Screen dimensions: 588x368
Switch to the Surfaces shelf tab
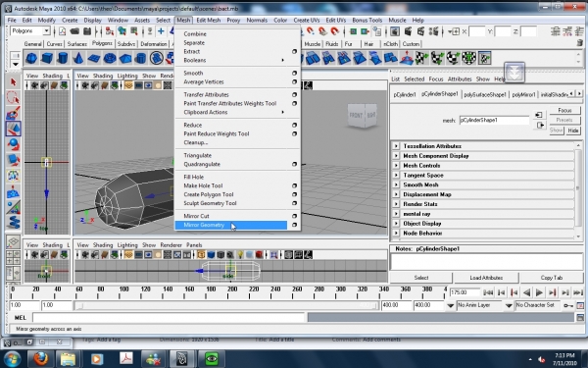tap(77, 44)
